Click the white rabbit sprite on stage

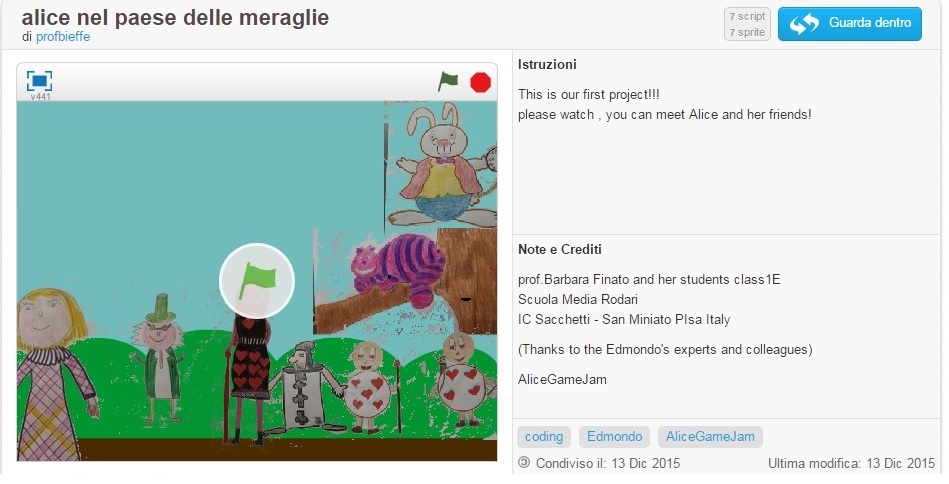point(444,166)
